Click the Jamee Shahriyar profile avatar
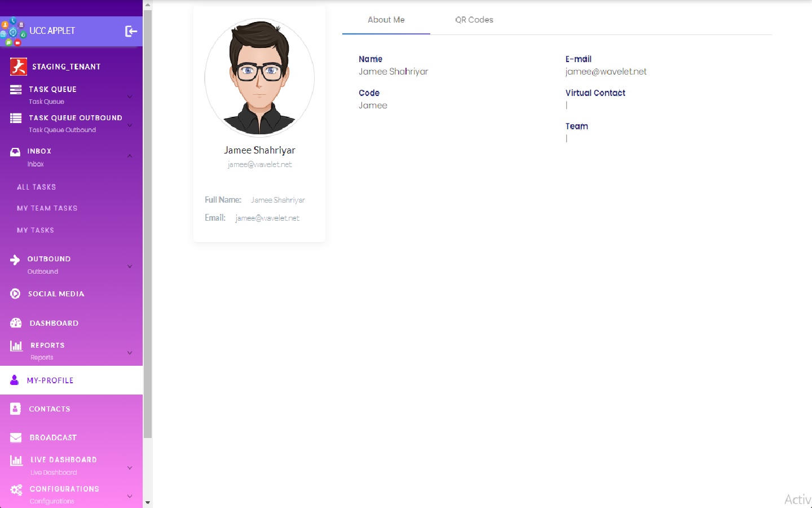 [259, 78]
